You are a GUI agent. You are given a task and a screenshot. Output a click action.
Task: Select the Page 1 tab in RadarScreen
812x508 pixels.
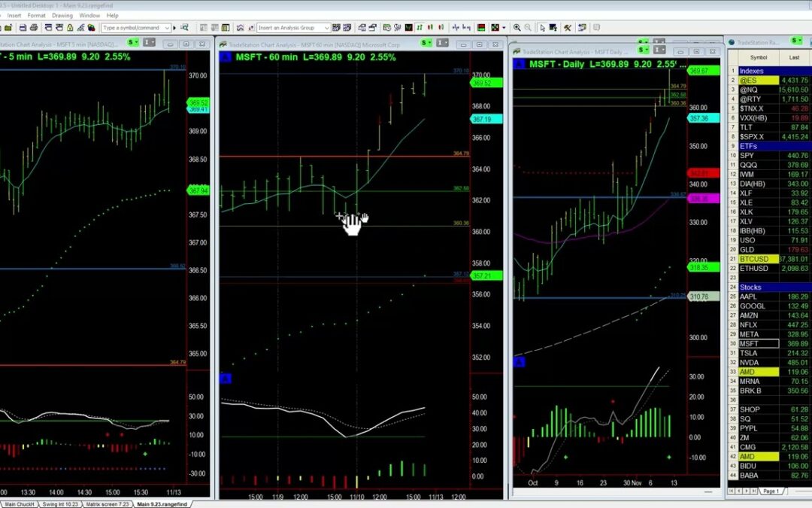pyautogui.click(x=771, y=491)
